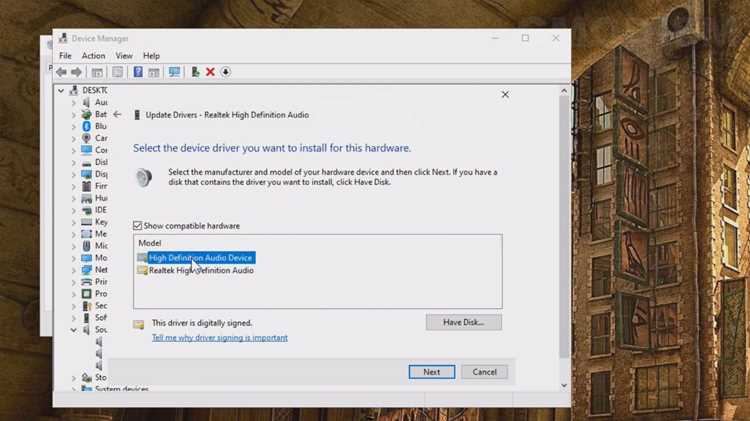Viewport: 750px width, 421px height.
Task: Click the Next button
Action: tap(431, 372)
